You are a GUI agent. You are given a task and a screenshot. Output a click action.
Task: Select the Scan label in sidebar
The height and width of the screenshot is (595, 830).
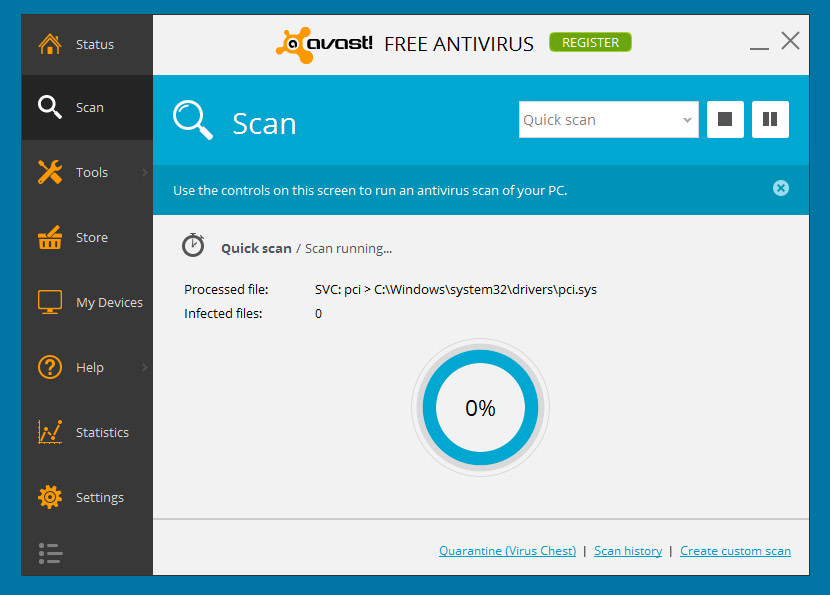[x=89, y=107]
